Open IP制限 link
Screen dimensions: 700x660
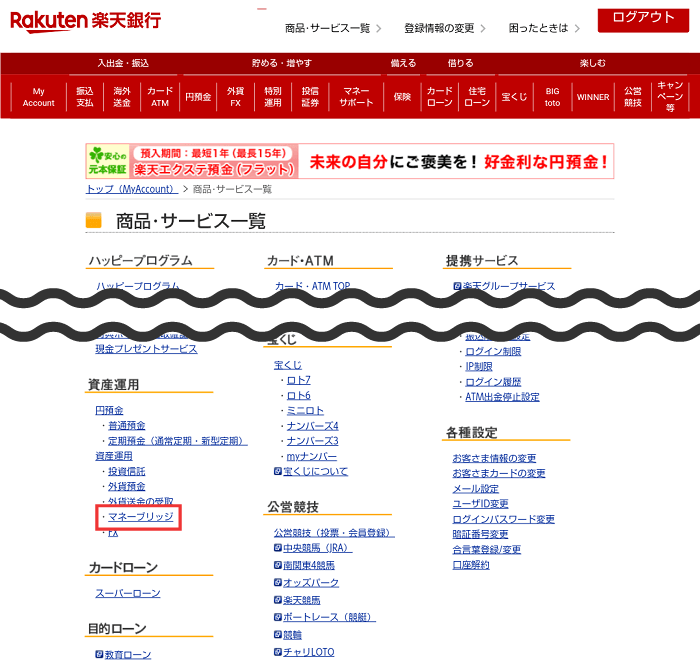point(479,367)
